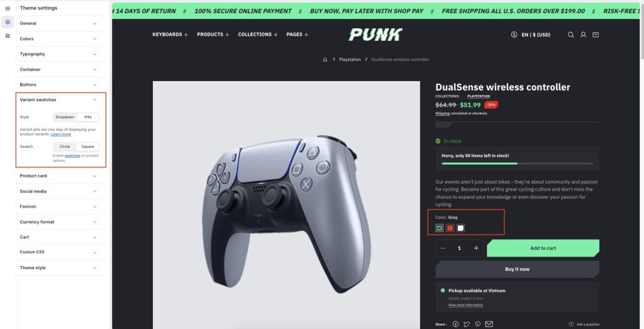Open theme settings gear icon in sidebar
This screenshot has height=329, width=644.
[x=8, y=22]
